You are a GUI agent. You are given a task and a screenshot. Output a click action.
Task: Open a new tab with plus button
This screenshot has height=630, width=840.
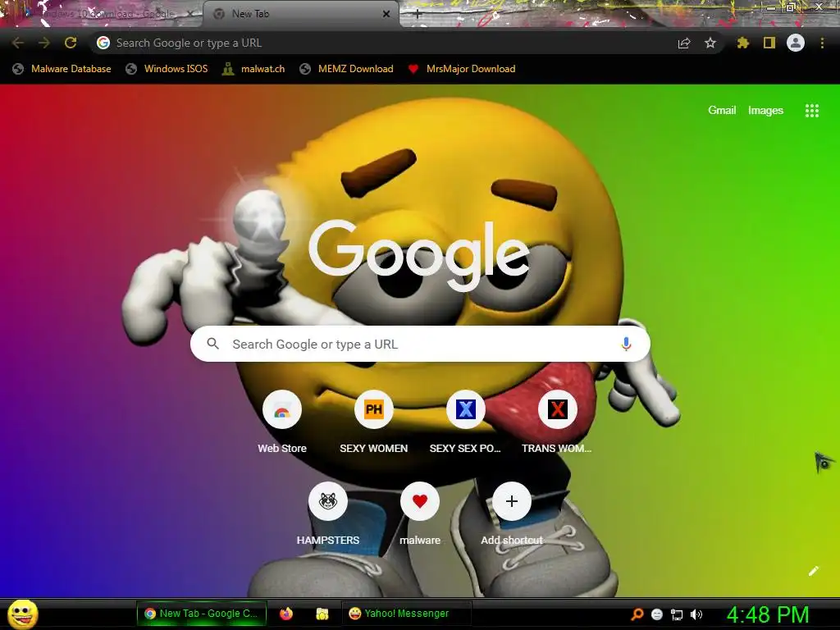(418, 14)
